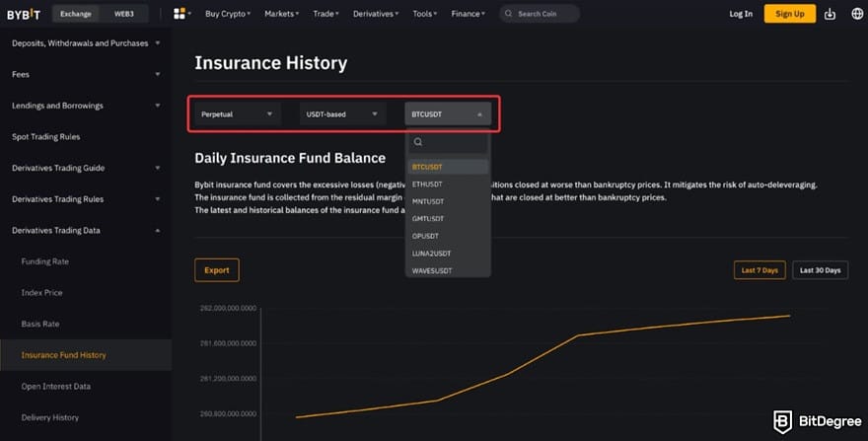Open the Finance menu
Screen dimensions: 868x441
tap(468, 14)
